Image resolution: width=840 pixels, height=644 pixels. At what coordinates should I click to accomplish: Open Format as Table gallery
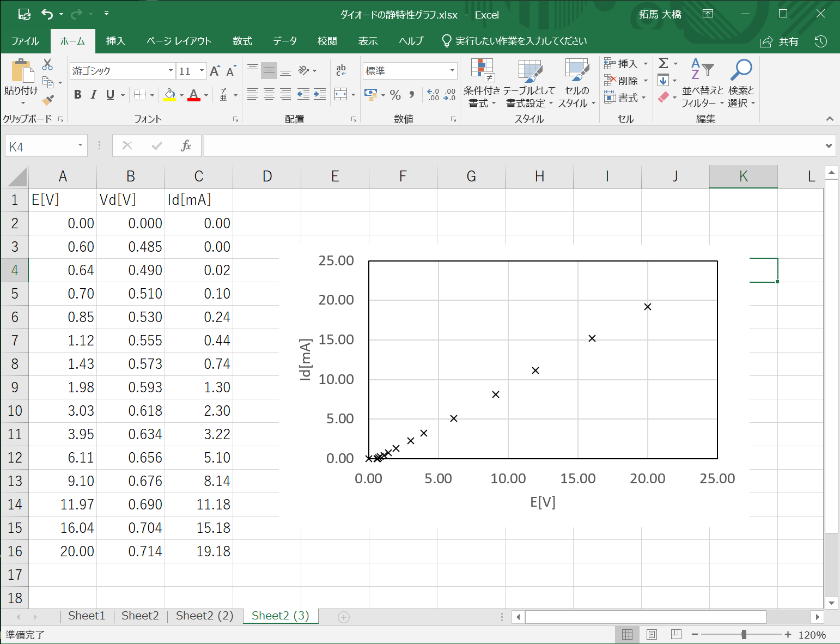(x=529, y=83)
